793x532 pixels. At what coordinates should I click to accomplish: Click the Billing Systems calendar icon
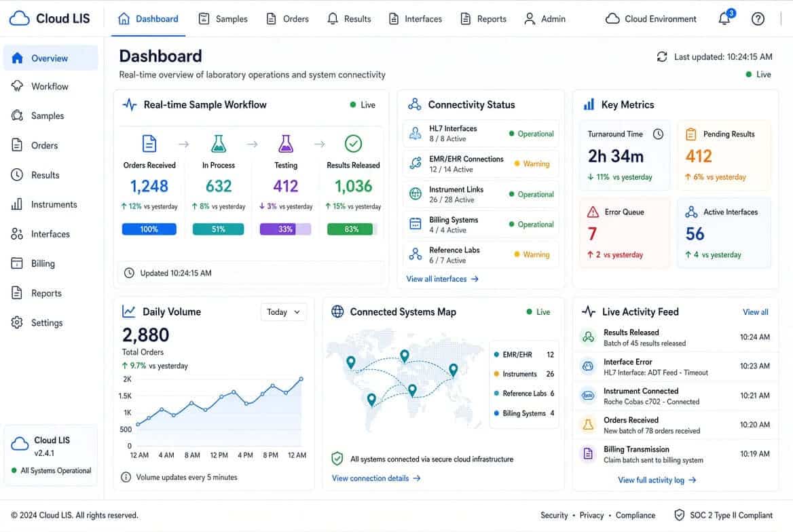coord(416,224)
